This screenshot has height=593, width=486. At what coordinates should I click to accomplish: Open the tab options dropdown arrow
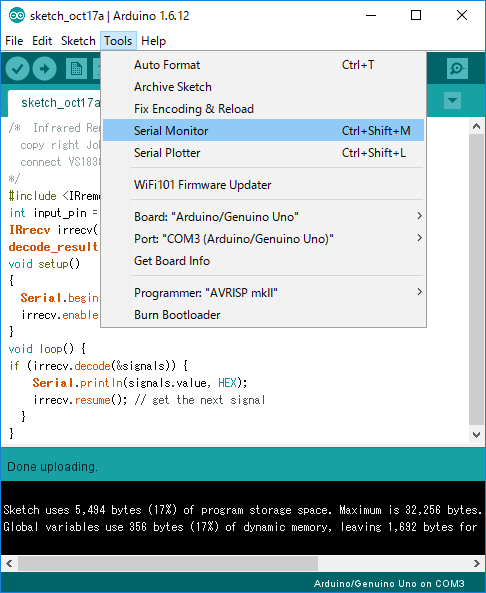tap(452, 101)
